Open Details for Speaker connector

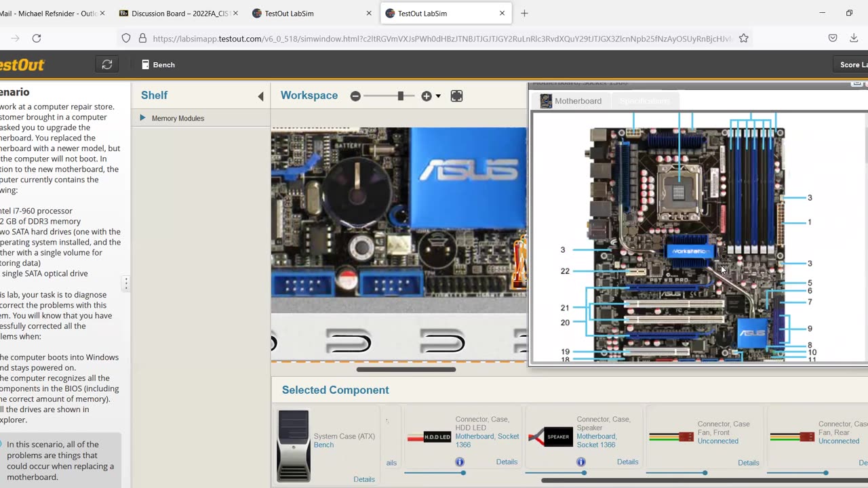[627, 462]
